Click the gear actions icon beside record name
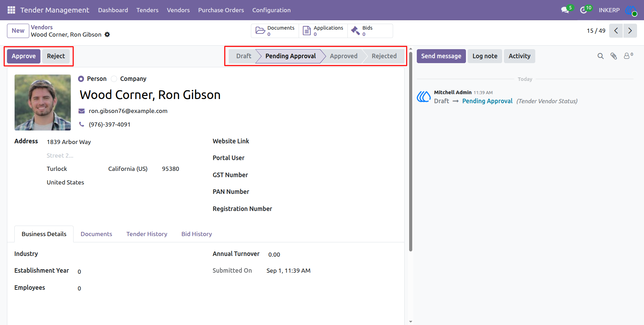The width and height of the screenshot is (644, 325). click(x=107, y=35)
